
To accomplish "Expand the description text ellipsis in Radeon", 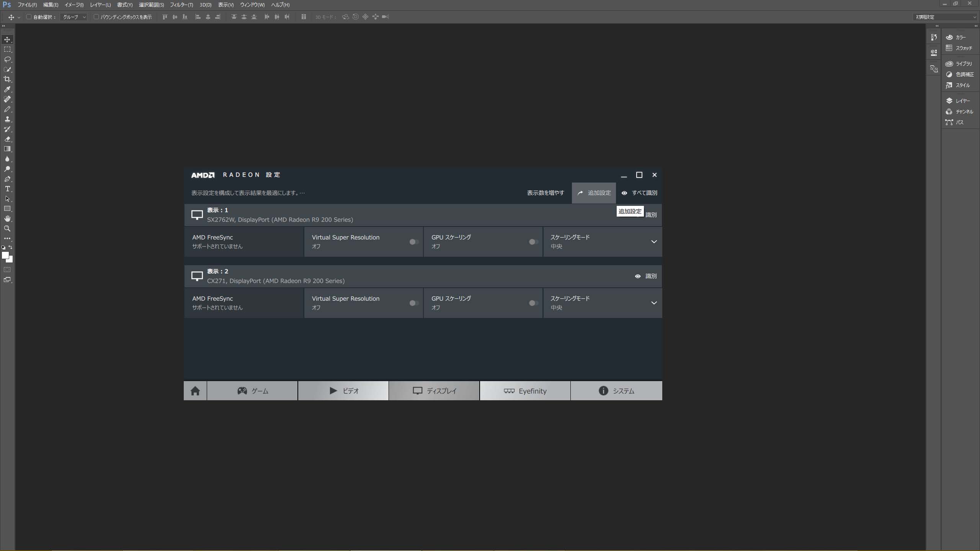I will click(302, 193).
